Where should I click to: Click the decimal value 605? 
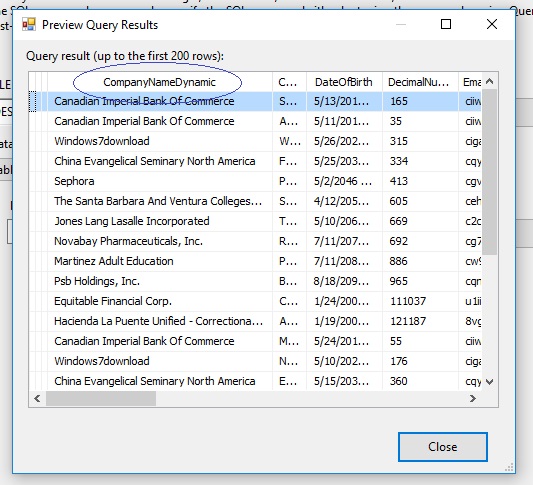[x=420, y=201]
